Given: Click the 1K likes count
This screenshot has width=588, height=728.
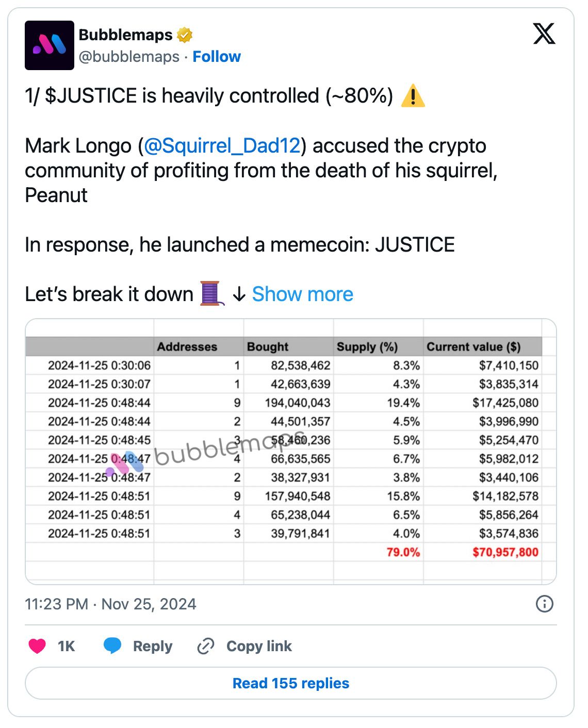Looking at the screenshot, I should [x=67, y=646].
